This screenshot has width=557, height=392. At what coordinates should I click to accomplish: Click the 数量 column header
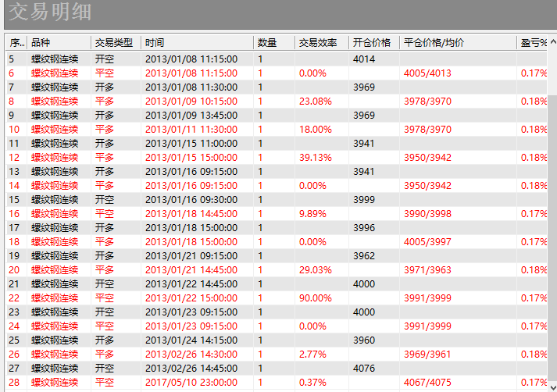(274, 43)
